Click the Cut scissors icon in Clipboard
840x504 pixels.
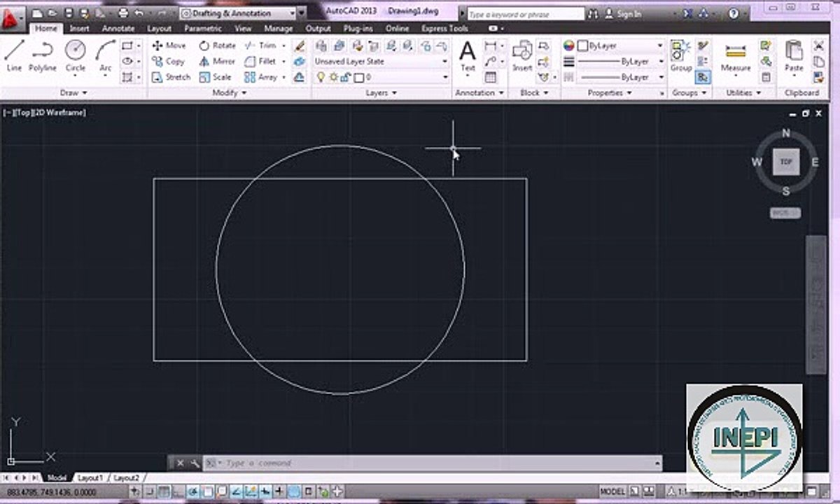pyautogui.click(x=818, y=45)
